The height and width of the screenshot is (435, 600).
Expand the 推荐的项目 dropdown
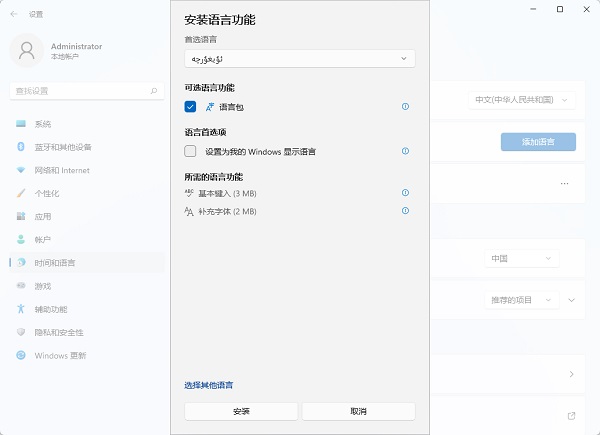520,300
